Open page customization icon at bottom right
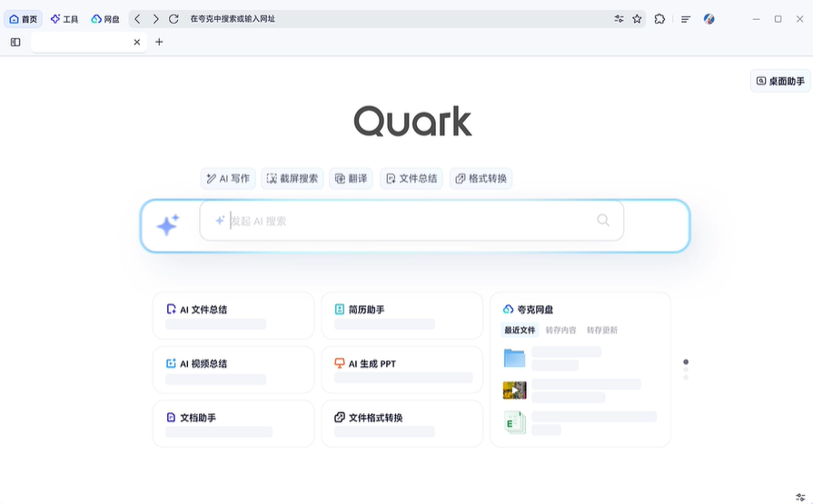This screenshot has width=813, height=504. [x=800, y=498]
